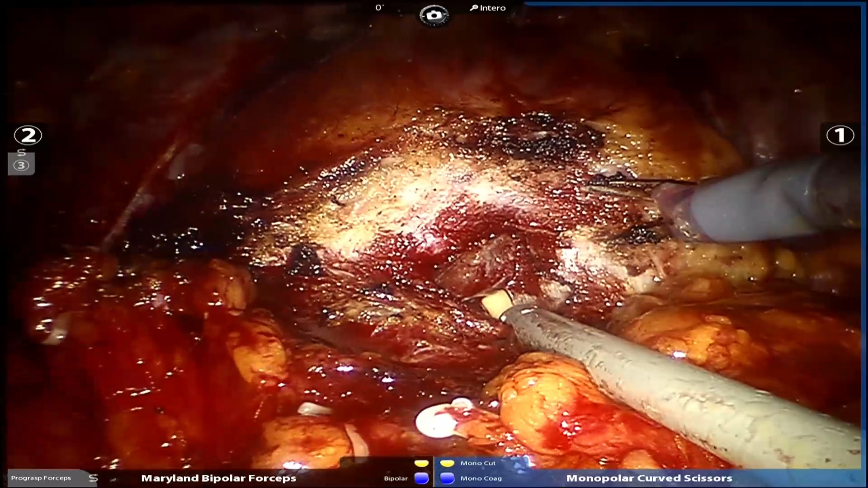Click the "Prograsp Forceps" instrument label

point(41,478)
